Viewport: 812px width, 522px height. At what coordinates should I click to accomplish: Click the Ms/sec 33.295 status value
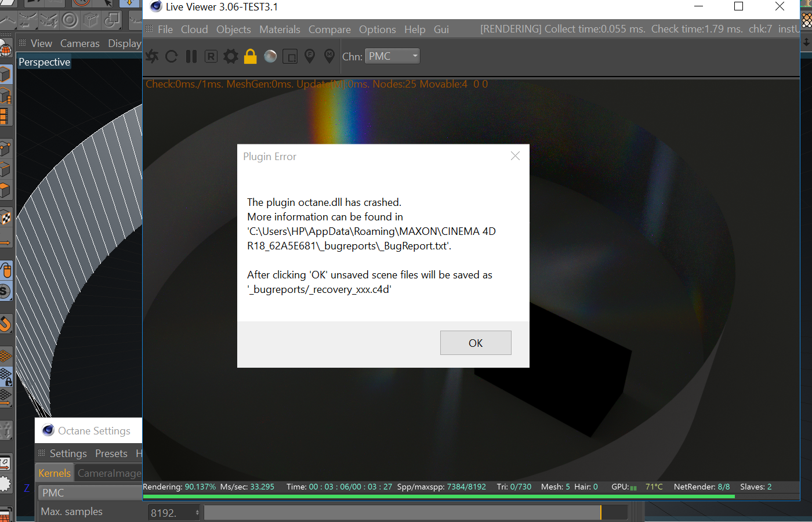pos(247,487)
